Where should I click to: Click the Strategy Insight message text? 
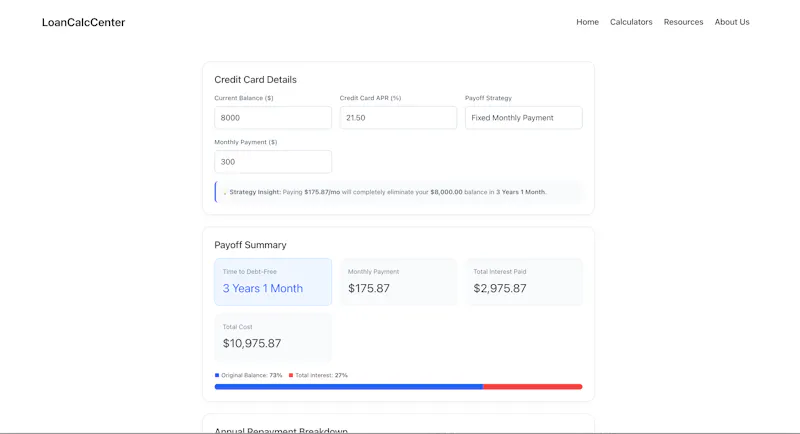(x=388, y=192)
